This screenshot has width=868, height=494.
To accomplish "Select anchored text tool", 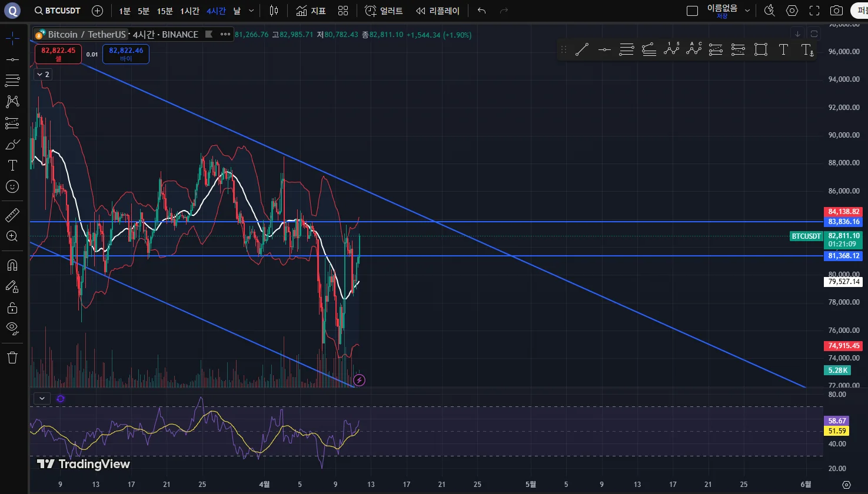I will (807, 50).
